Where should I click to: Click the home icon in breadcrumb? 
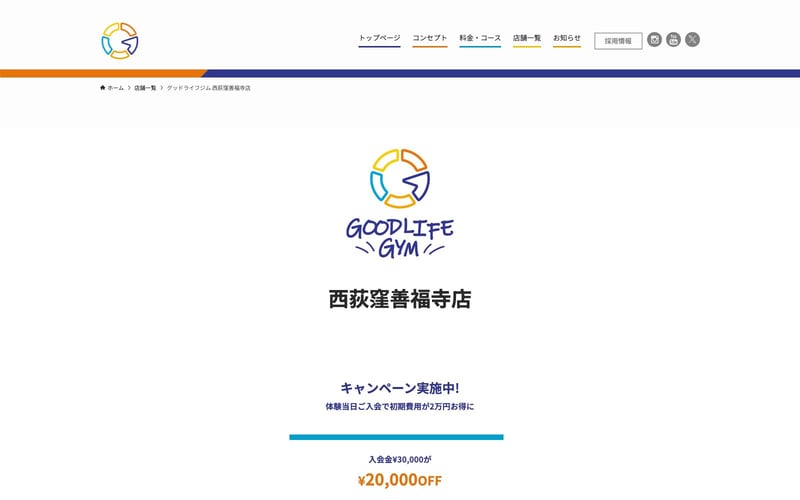coord(103,88)
